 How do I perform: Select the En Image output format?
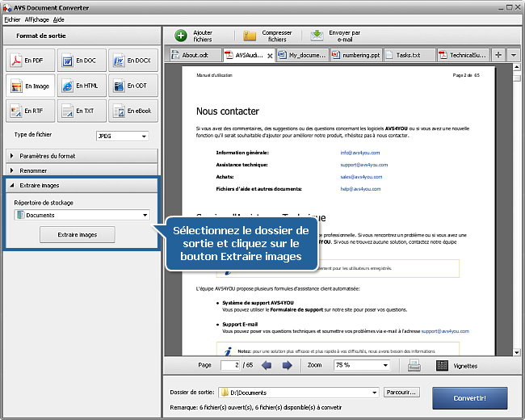coord(30,86)
